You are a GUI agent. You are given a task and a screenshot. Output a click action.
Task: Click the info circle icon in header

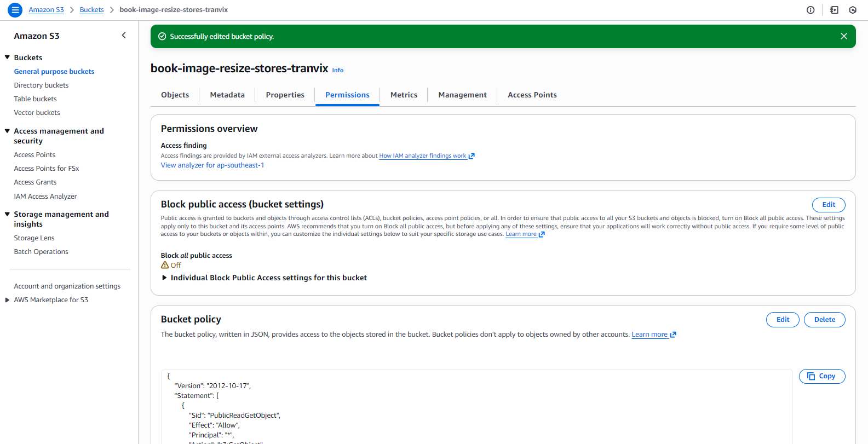tap(810, 10)
